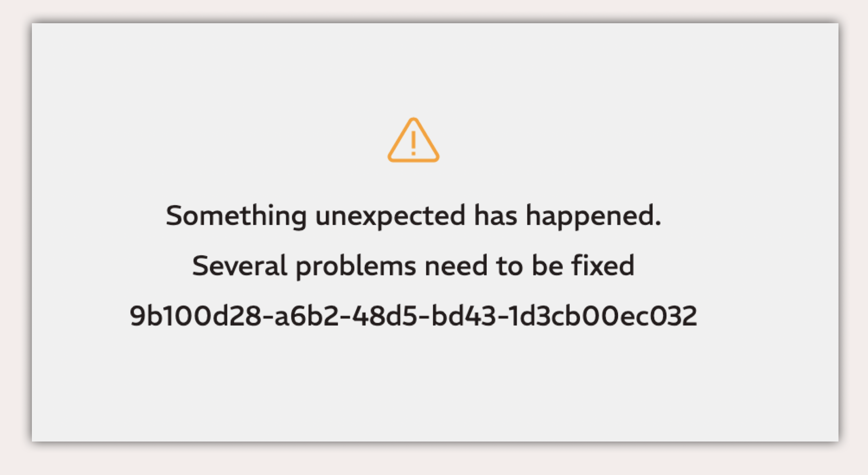
Task: Select the "Something unexpected has happened." message
Action: tap(414, 216)
